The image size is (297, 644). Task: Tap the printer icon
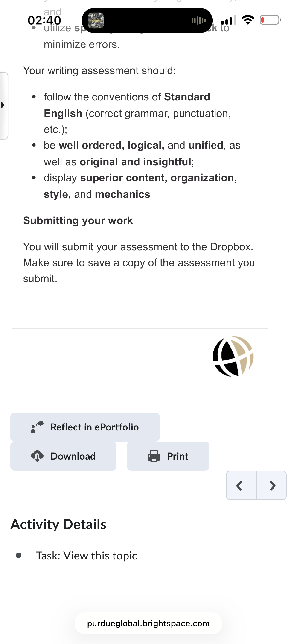point(154,456)
